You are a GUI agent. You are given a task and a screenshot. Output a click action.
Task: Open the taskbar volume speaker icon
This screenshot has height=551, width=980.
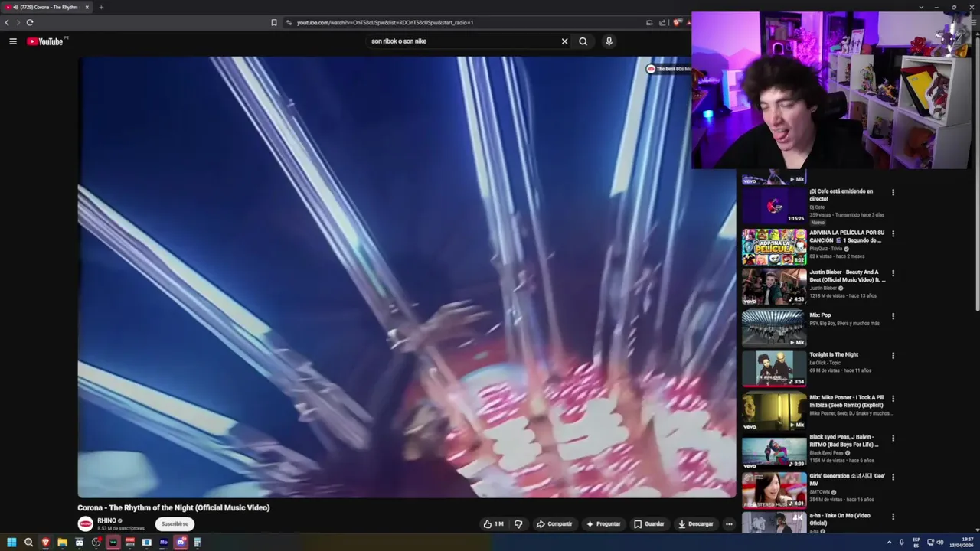pyautogui.click(x=939, y=543)
